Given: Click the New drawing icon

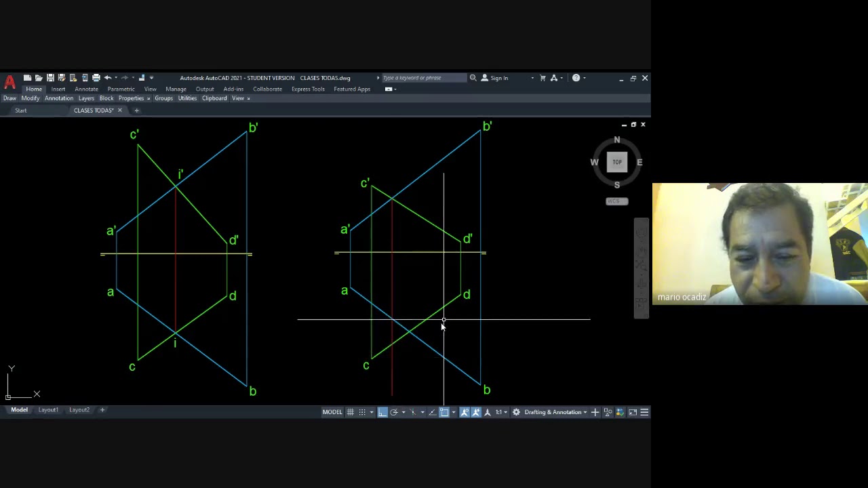Looking at the screenshot, I should pyautogui.click(x=27, y=78).
